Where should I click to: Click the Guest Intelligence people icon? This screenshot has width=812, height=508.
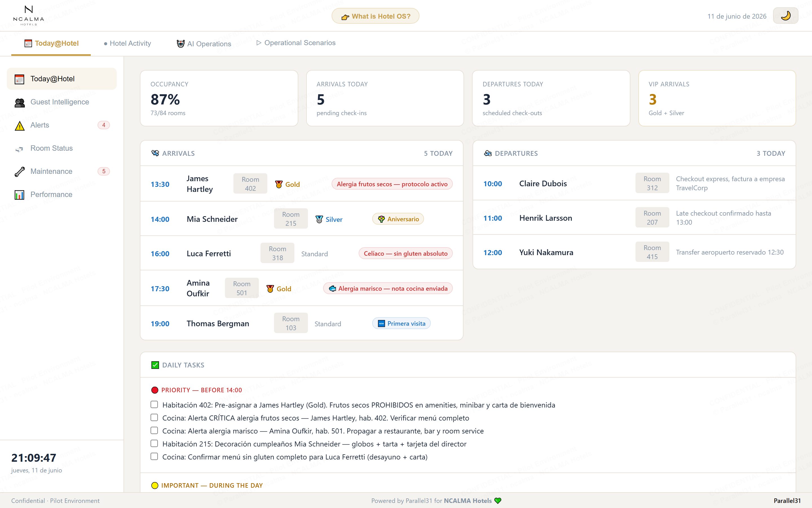pos(19,102)
